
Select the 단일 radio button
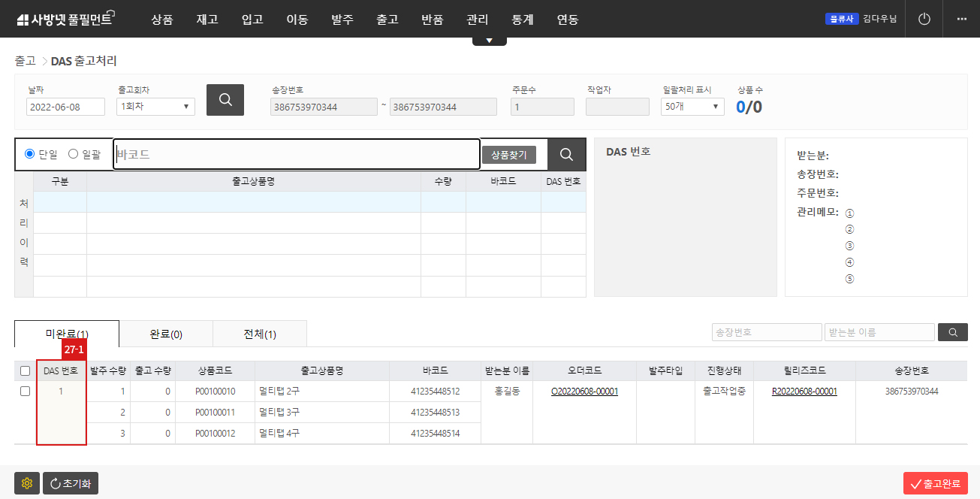tap(29, 153)
